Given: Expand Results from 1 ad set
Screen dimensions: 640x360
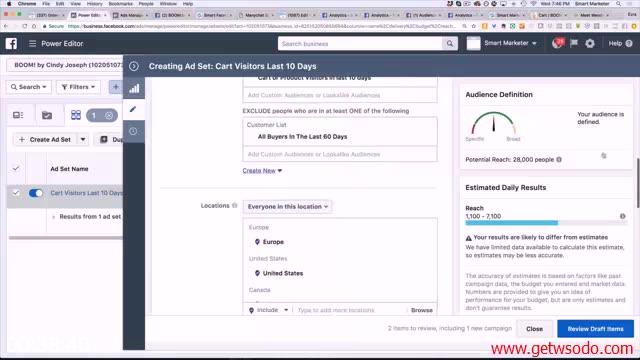Looking at the screenshot, I should (x=53, y=217).
